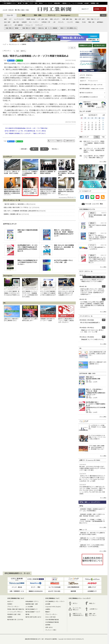Set font size to 小
Image resolution: width=109 pixels, height=644 pixels.
coord(69,48)
